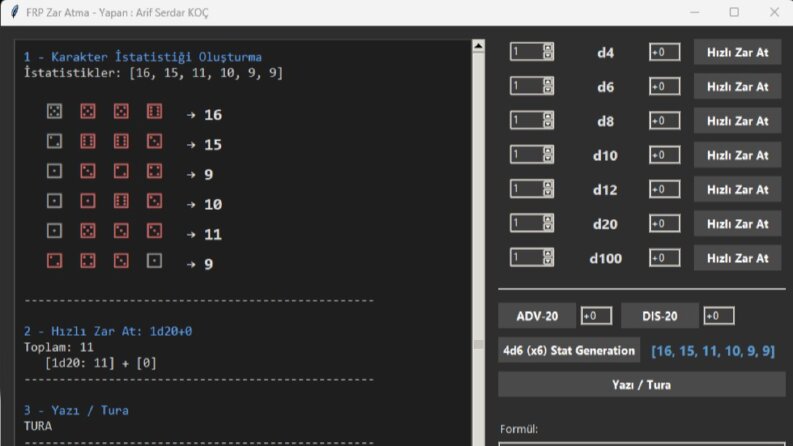Increase d100 dice count with up arrow
This screenshot has width=793, height=446.
coord(548,253)
